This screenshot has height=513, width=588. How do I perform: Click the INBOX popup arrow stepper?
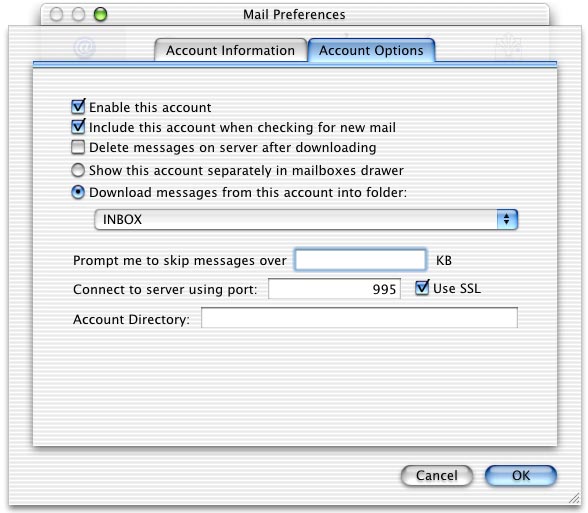pyautogui.click(x=507, y=219)
